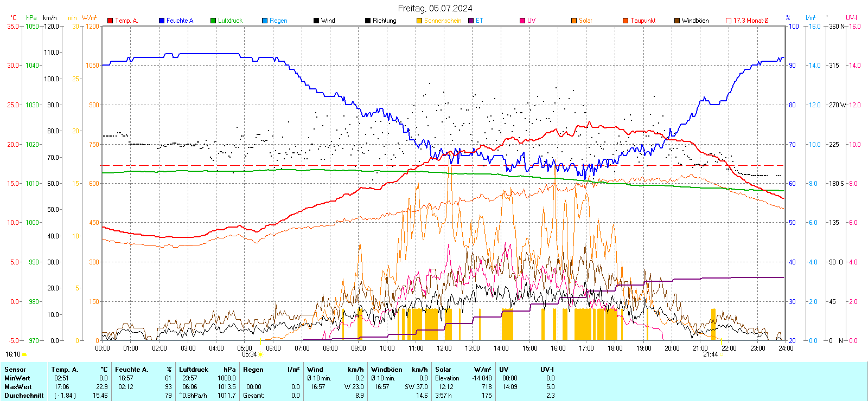Select the Luftdruck column header in table
Viewport: 868px width, 401px height.
(194, 370)
